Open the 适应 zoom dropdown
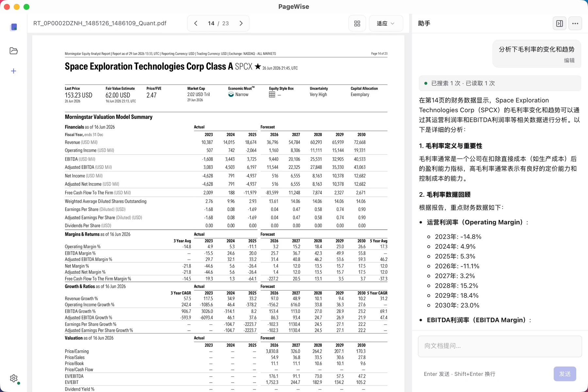This screenshot has width=588, height=392. coord(386,24)
